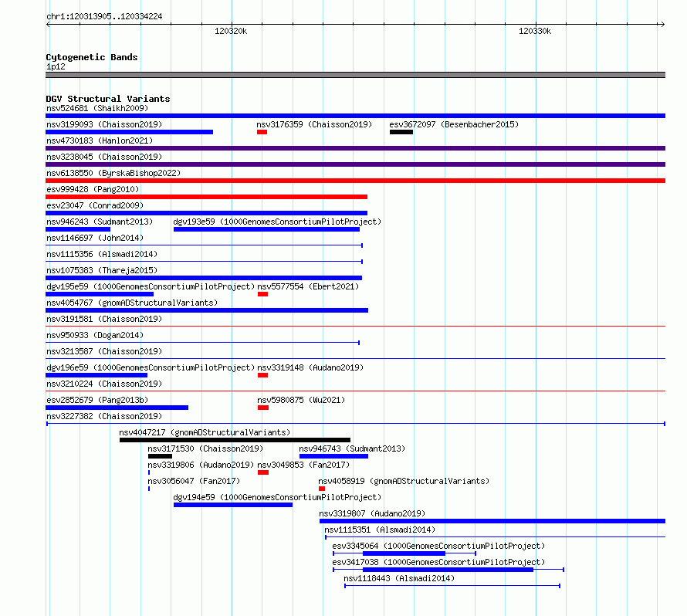Click dgv196e59 variant label
Screen dimensions: 687x616
(x=151, y=367)
